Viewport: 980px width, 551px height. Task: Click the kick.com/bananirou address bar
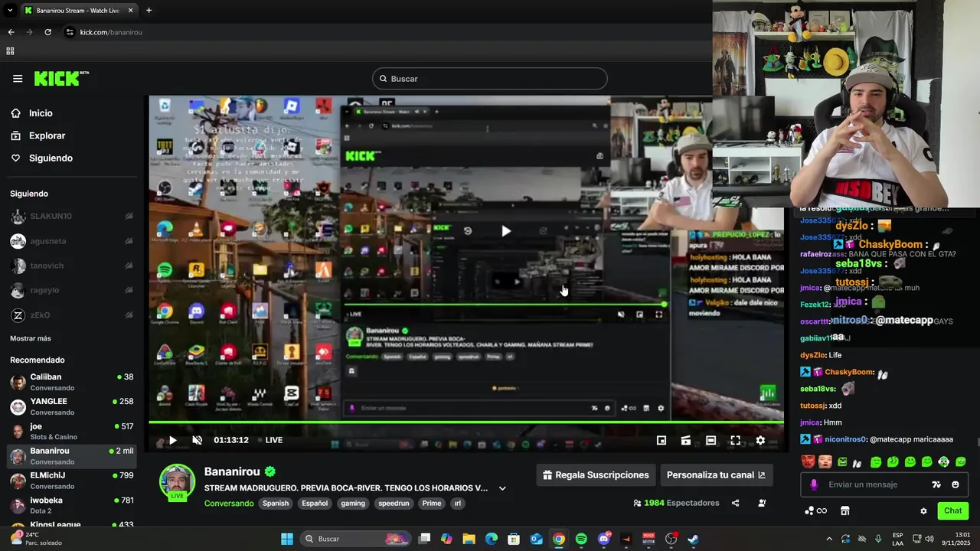(111, 32)
